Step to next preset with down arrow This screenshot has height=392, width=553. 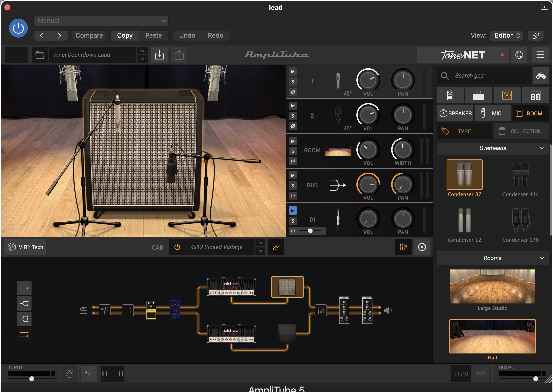point(142,59)
